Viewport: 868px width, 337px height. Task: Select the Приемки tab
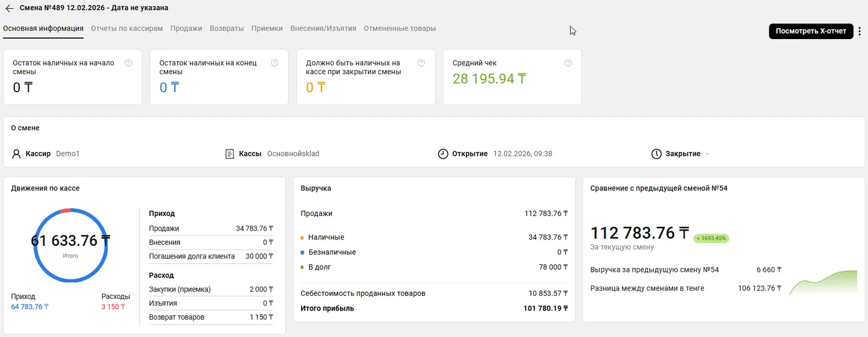267,29
